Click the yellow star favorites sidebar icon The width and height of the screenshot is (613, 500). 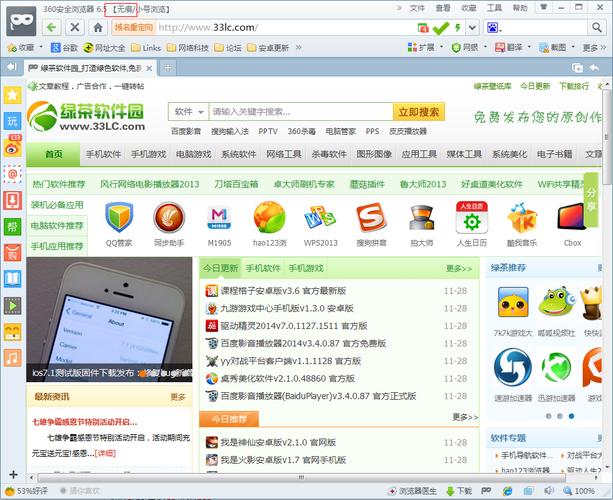pos(13,94)
